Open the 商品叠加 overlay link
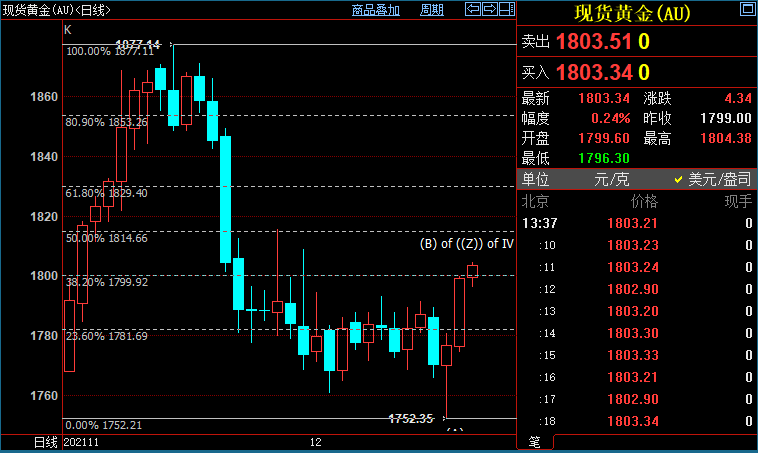758x453 pixels. point(376,10)
